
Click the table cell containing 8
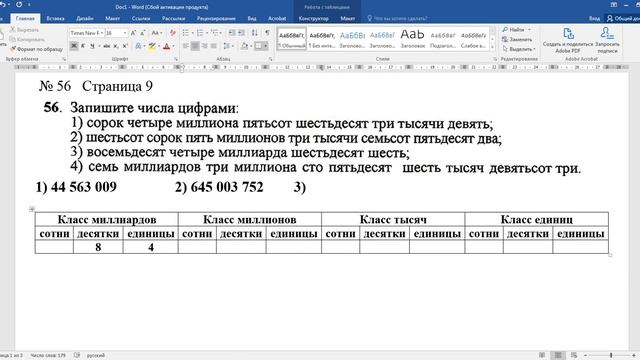98,247
